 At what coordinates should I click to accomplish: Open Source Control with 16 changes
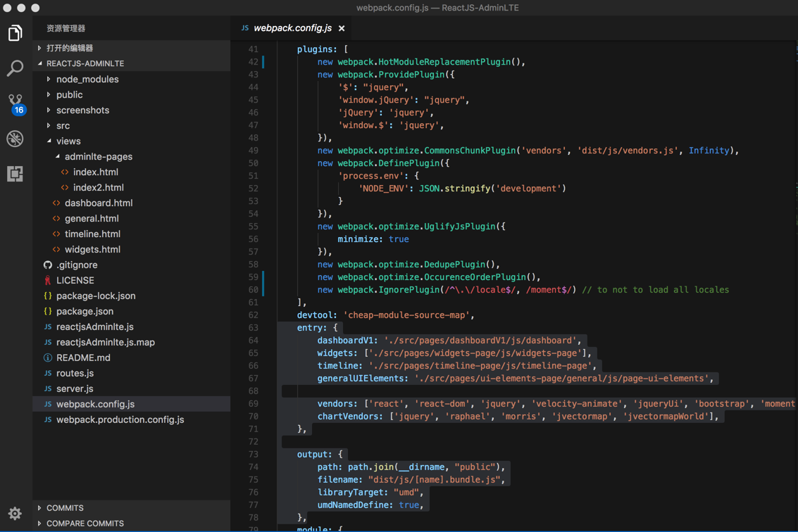point(15,103)
